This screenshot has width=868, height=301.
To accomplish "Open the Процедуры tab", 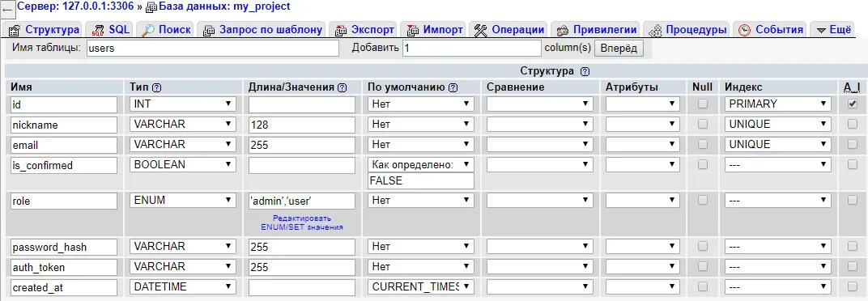I will point(687,30).
